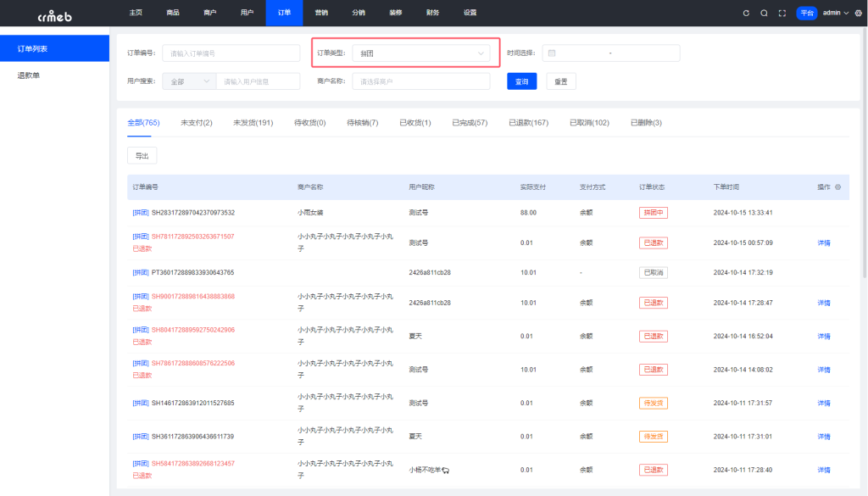
Task: Click the calendar icon in date range field
Action: tap(552, 53)
